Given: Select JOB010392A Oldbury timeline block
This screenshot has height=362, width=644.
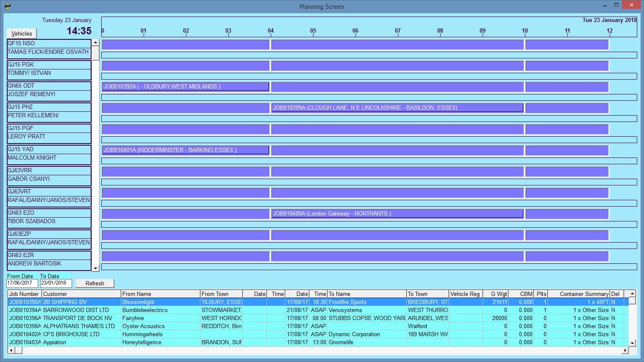Looking at the screenshot, I should 185,87.
